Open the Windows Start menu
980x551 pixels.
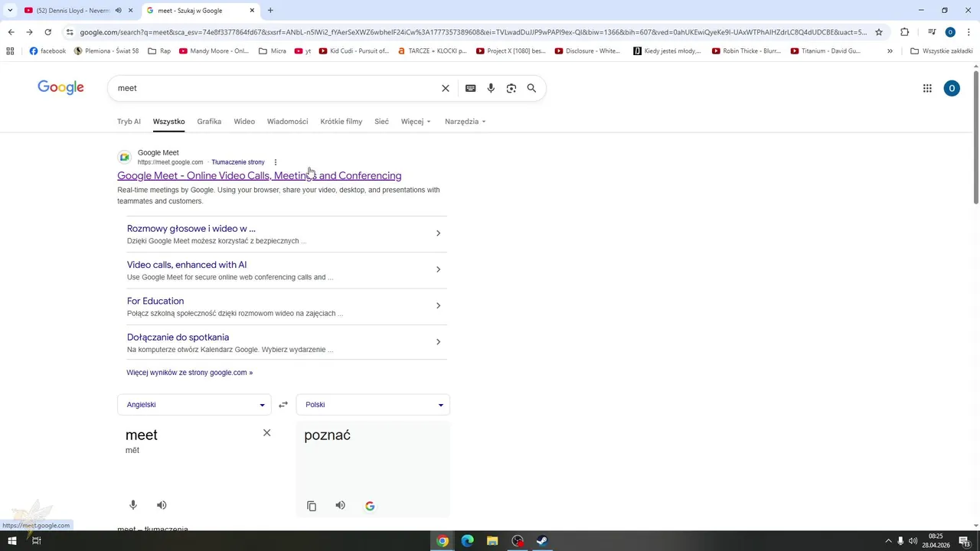12,541
